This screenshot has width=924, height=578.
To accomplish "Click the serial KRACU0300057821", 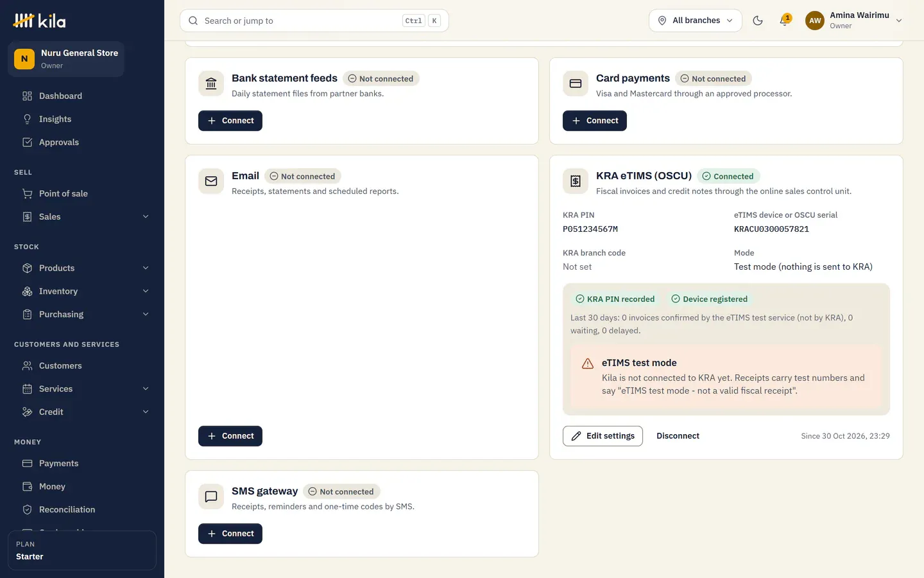I will click(x=771, y=229).
